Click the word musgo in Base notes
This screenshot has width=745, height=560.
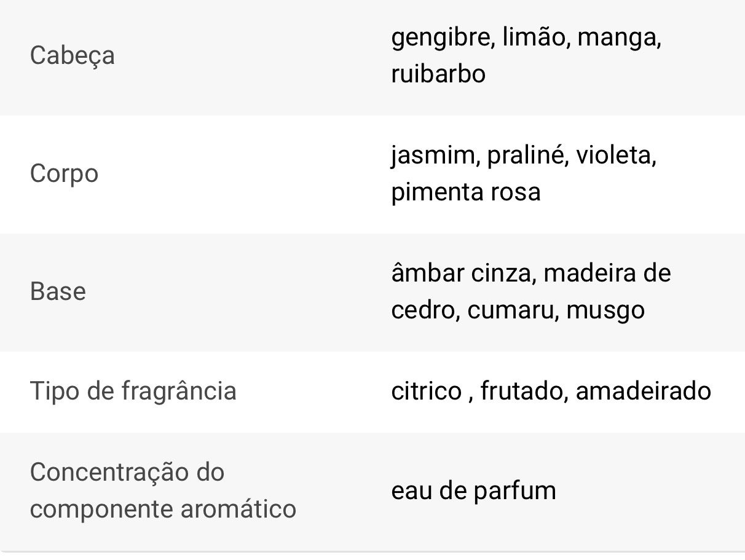coord(605,311)
